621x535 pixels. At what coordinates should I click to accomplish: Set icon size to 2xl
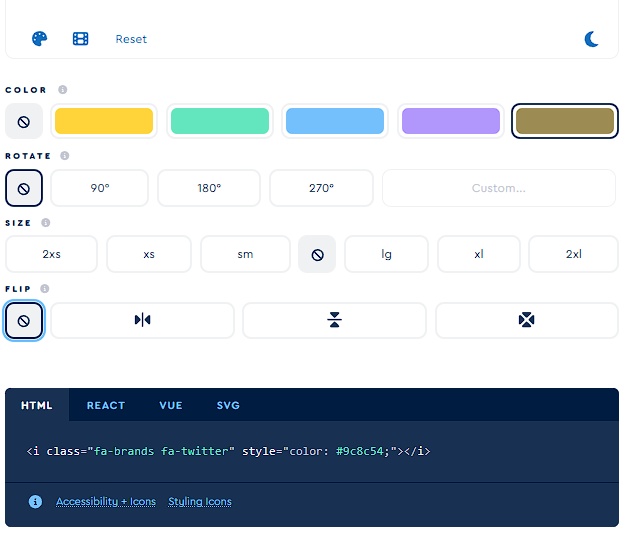(573, 254)
